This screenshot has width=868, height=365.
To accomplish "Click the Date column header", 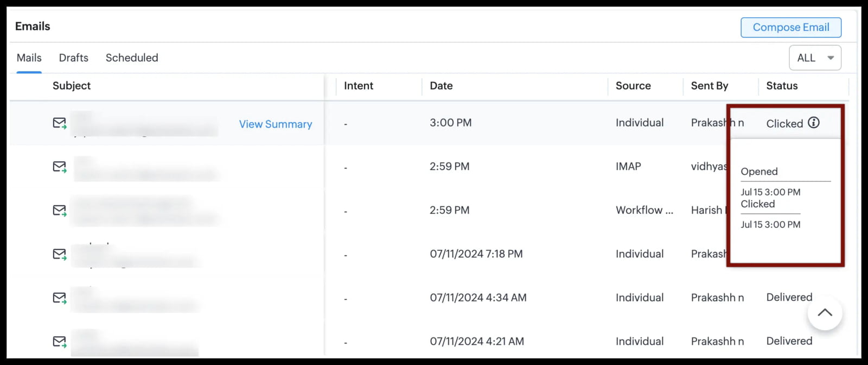I will pos(441,86).
